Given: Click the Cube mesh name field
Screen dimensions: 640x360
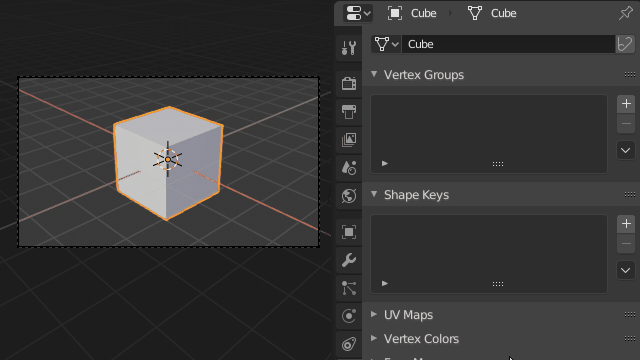Looking at the screenshot, I should 508,44.
